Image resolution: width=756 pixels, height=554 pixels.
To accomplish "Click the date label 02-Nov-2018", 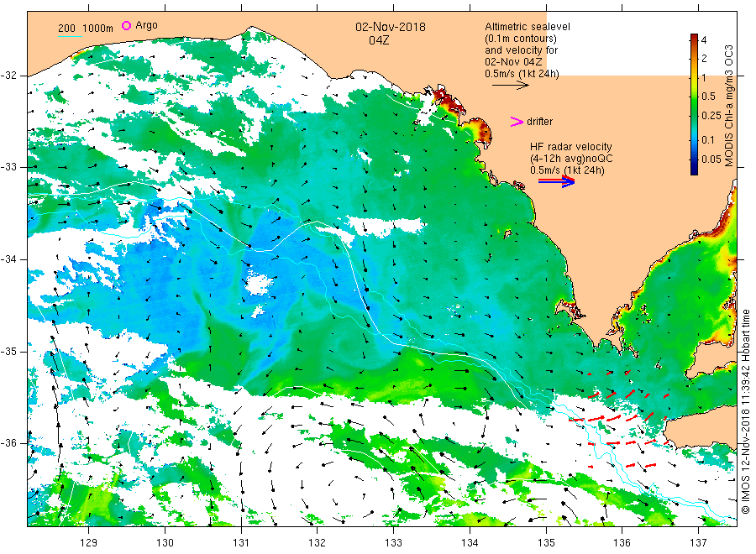I will 391,27.
